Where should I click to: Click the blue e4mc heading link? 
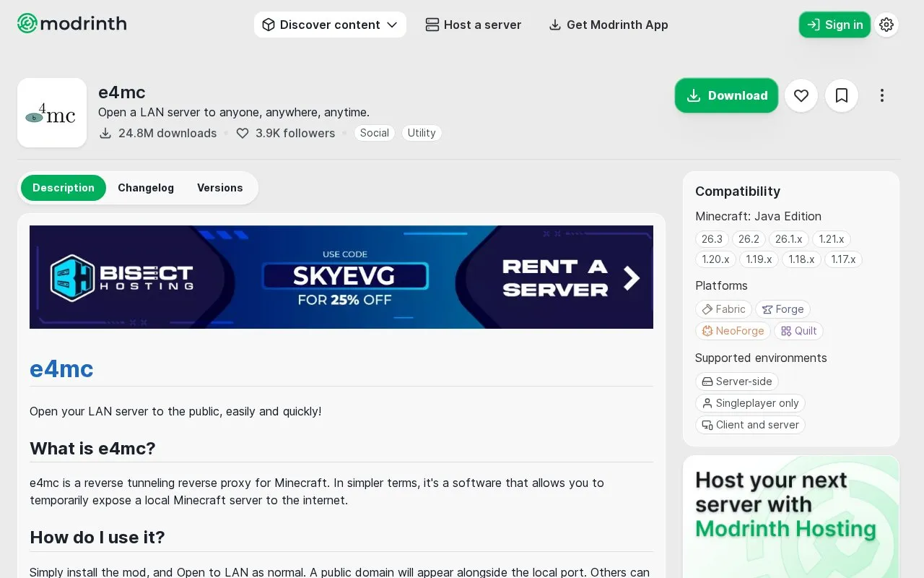(61, 369)
